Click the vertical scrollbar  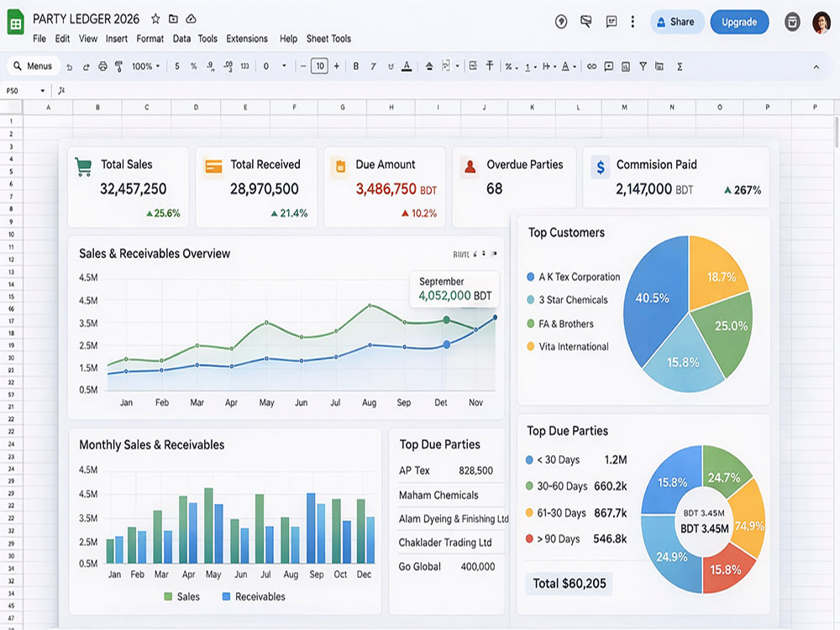[837, 133]
